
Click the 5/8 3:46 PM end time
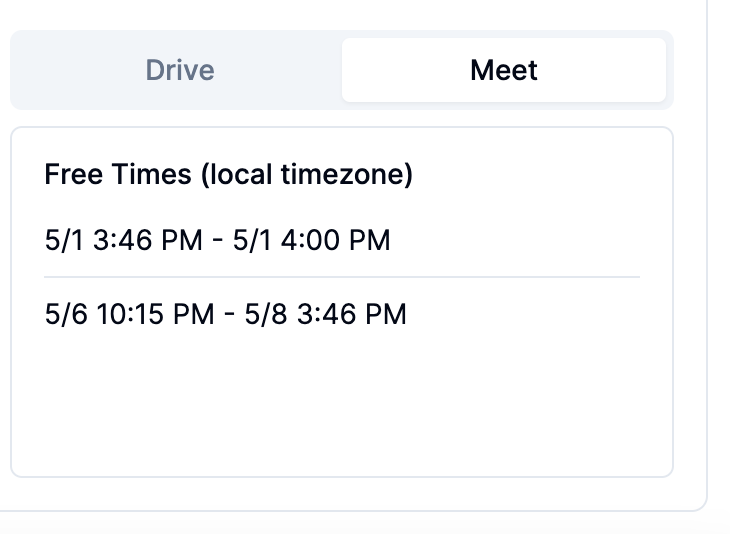click(x=325, y=314)
